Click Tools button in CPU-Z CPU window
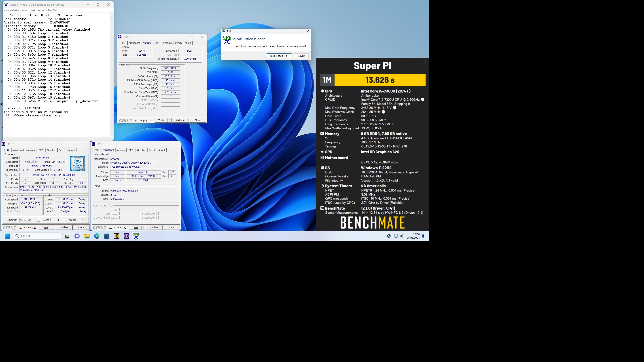Viewport: 644px width, 362px height. click(45, 228)
